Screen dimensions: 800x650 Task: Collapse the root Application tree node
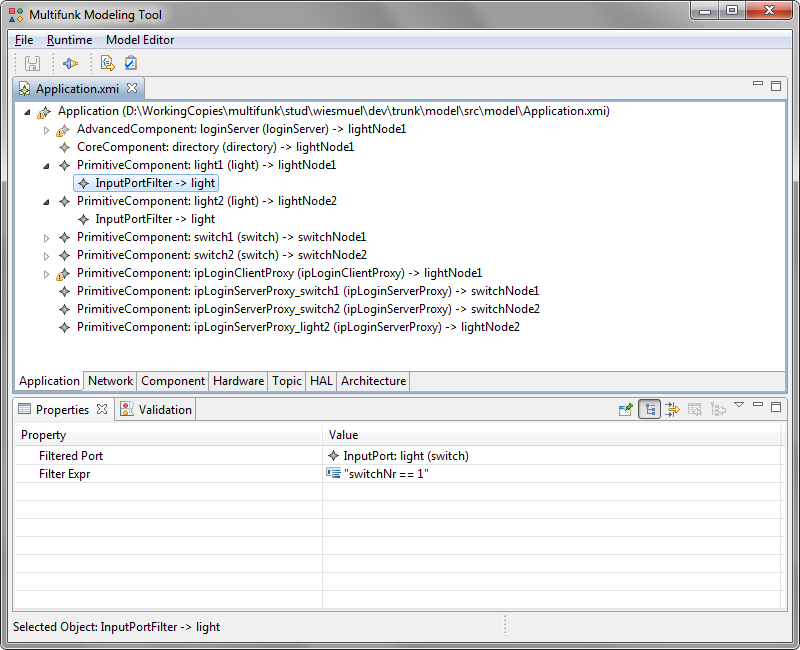pos(27,112)
